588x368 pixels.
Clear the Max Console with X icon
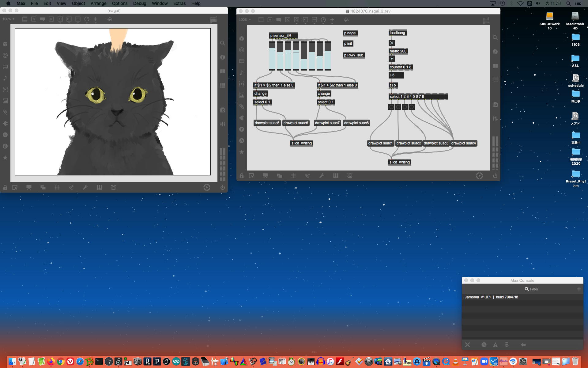point(467,345)
